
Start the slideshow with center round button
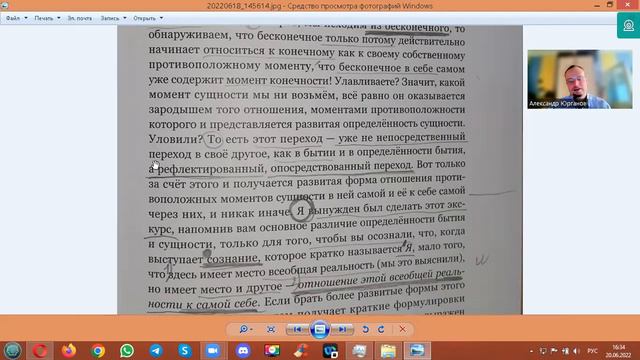(320, 329)
